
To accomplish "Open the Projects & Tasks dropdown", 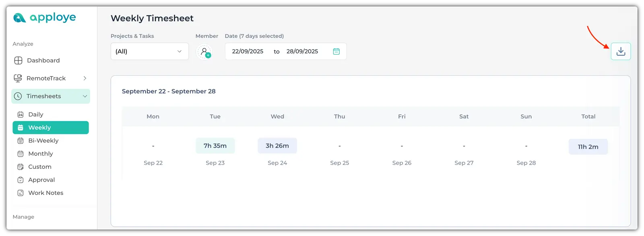I will pyautogui.click(x=149, y=52).
